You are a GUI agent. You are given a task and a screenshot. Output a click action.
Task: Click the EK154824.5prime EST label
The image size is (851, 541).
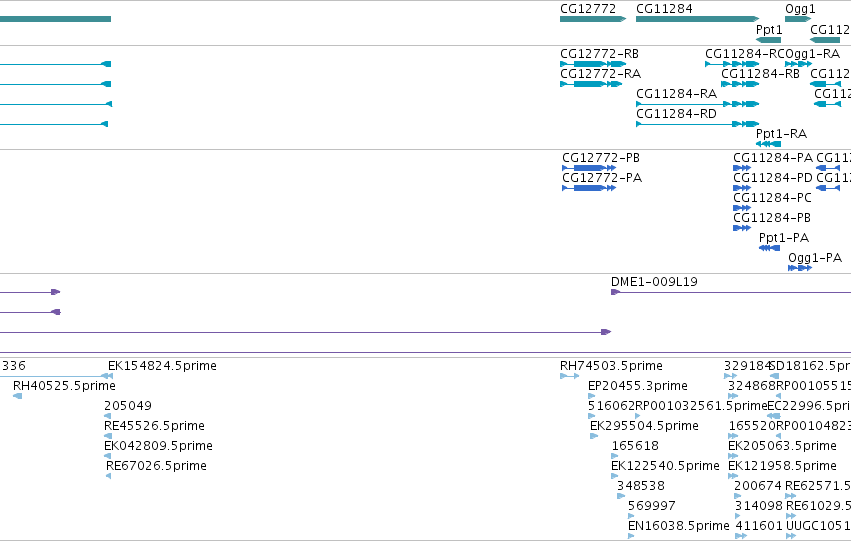click(x=162, y=366)
